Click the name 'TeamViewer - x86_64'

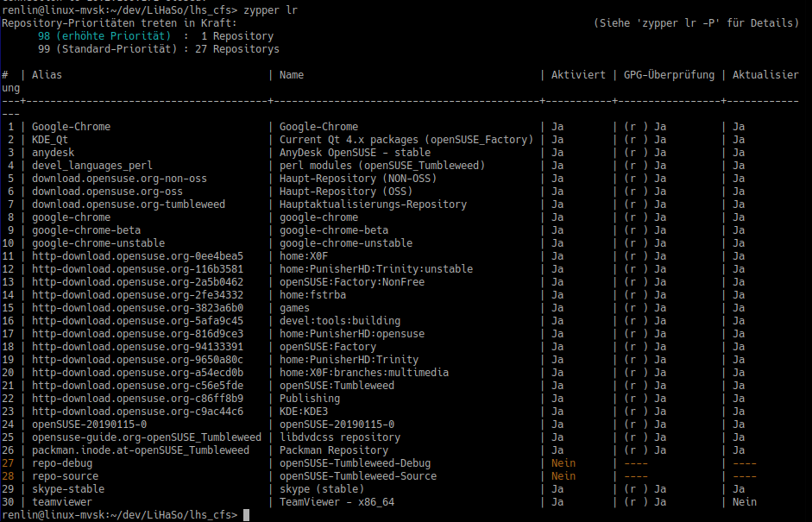(337, 502)
